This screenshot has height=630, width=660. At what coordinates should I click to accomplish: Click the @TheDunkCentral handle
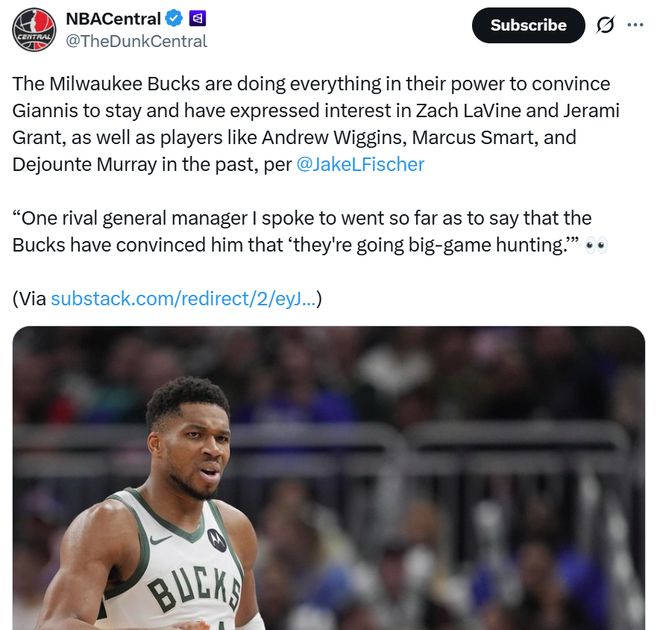tap(136, 41)
